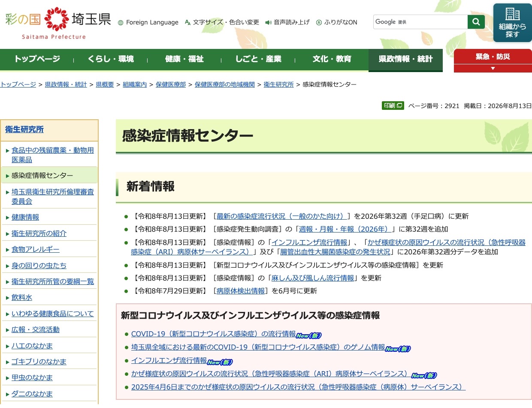Open 麻しん及び風しん流行情報 link
Image resolution: width=532 pixels, height=408 pixels.
[313, 278]
